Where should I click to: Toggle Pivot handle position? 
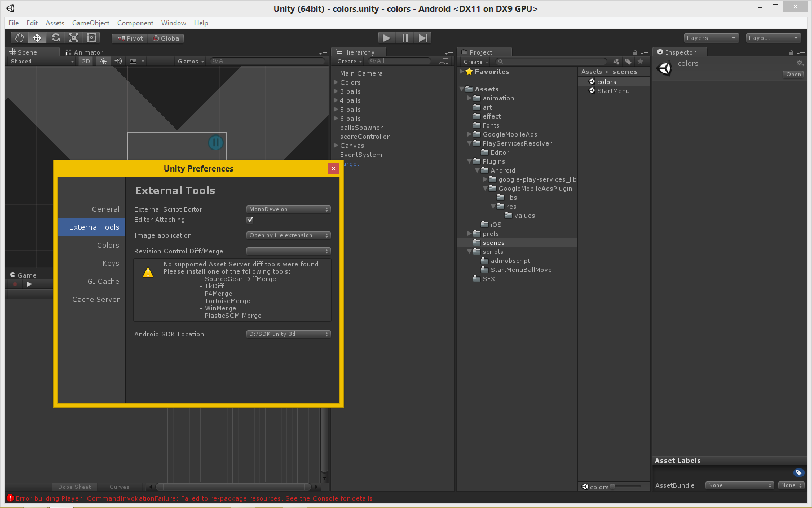pyautogui.click(x=130, y=38)
